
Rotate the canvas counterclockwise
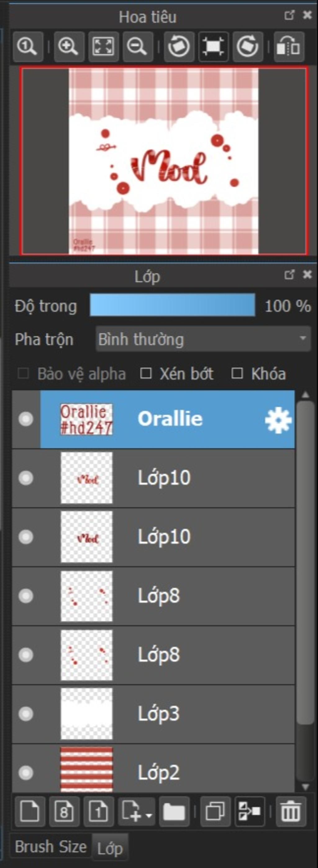click(x=179, y=47)
